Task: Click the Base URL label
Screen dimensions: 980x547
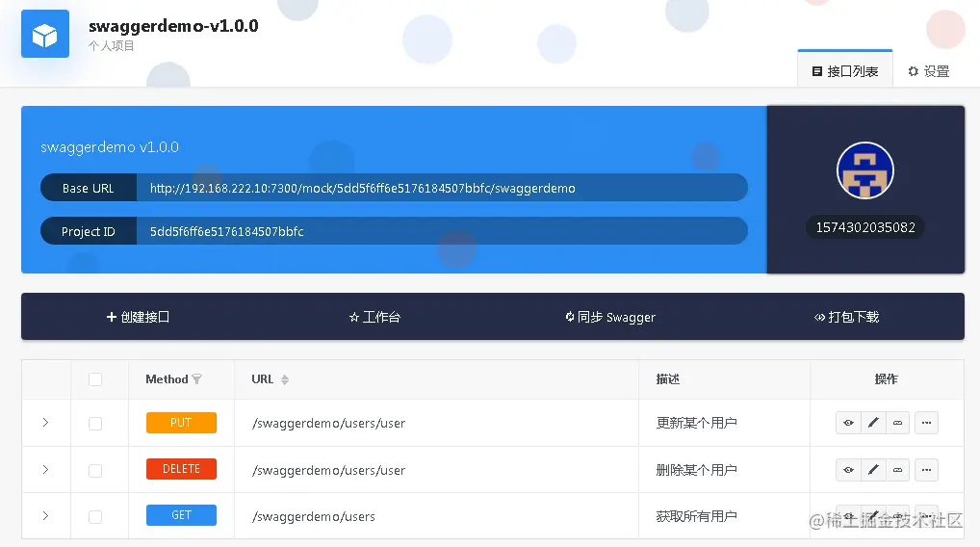Action: pyautogui.click(x=89, y=188)
